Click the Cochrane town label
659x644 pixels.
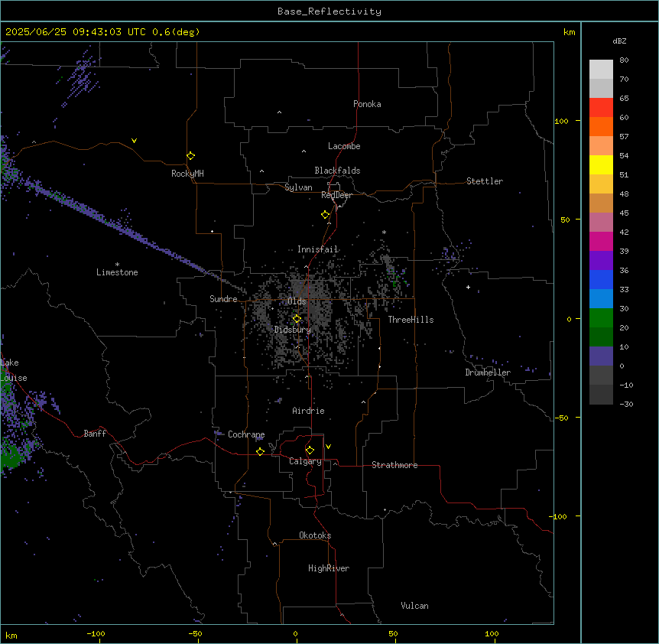246,434
